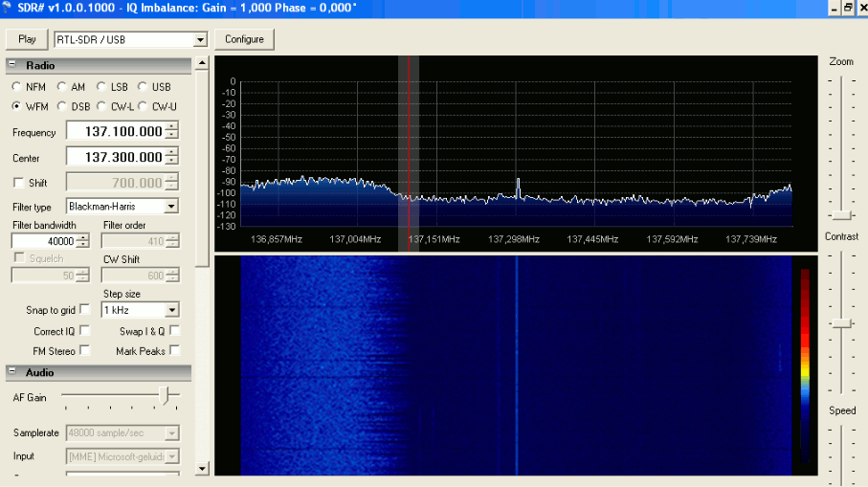Enable the Shift checkbox

[x=18, y=183]
